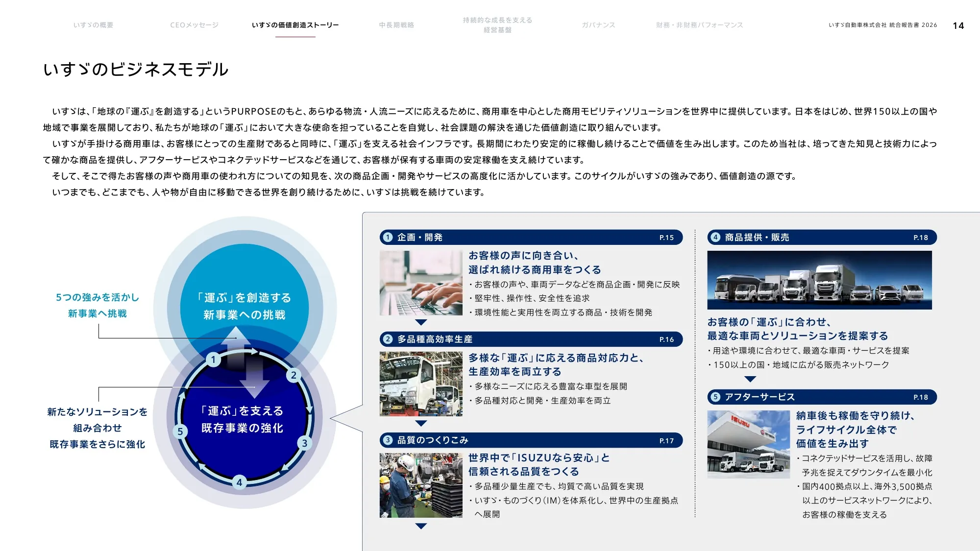Click the 品質のつくりこみ P.17 header bar
The image size is (980, 551).
tap(531, 440)
